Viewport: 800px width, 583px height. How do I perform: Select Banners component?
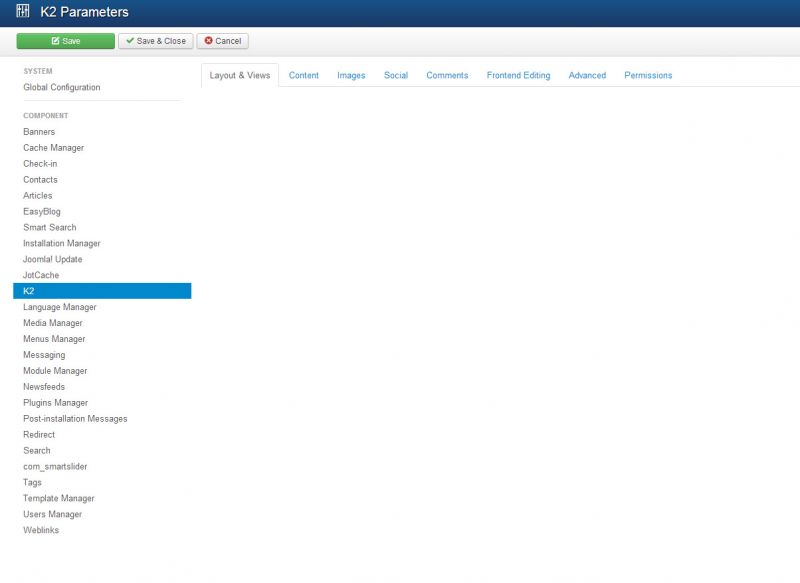point(39,132)
